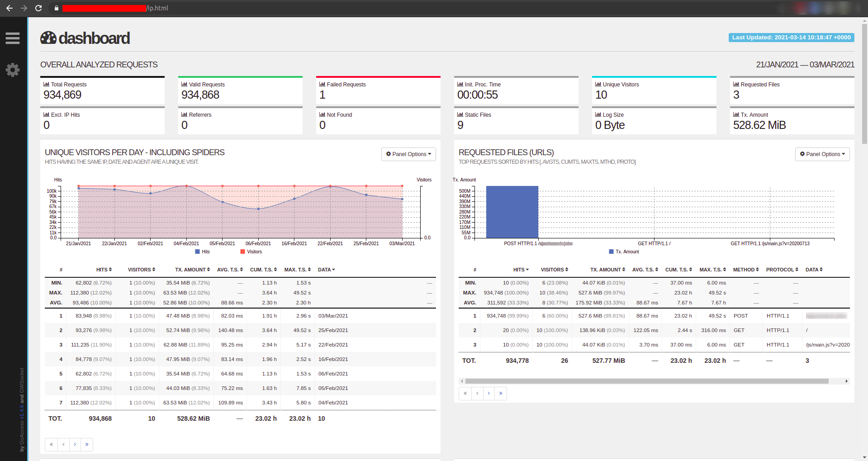Click the Log Size chart icon
Screen dimensions: 868x461
point(598,114)
